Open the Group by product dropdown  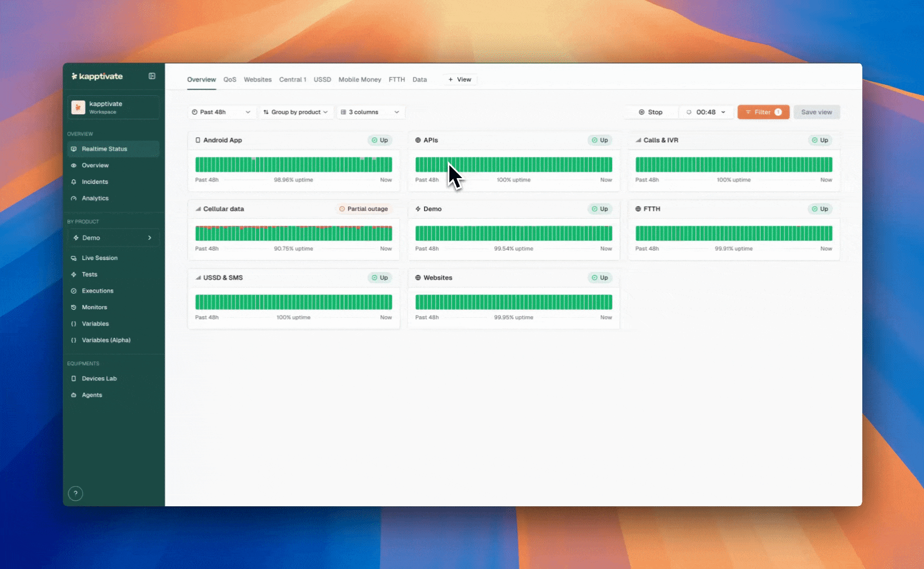[x=296, y=112]
